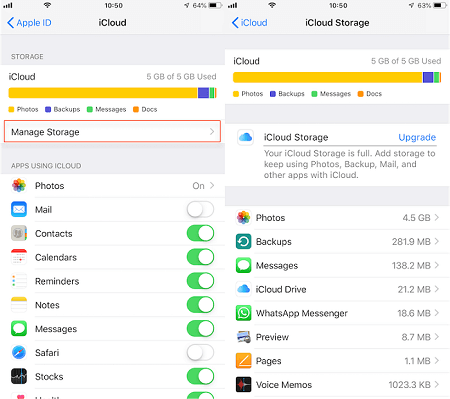Open Pages 1.1 MB details chevron
Screen dimensions: 450x399
[x=437, y=361]
